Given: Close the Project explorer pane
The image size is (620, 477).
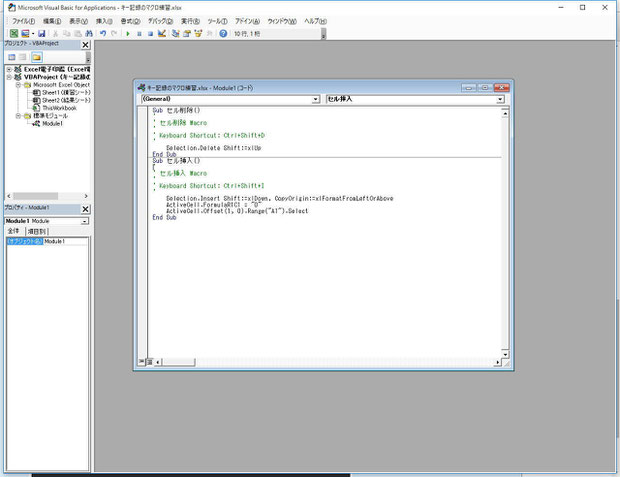Looking at the screenshot, I should click(x=85, y=45).
